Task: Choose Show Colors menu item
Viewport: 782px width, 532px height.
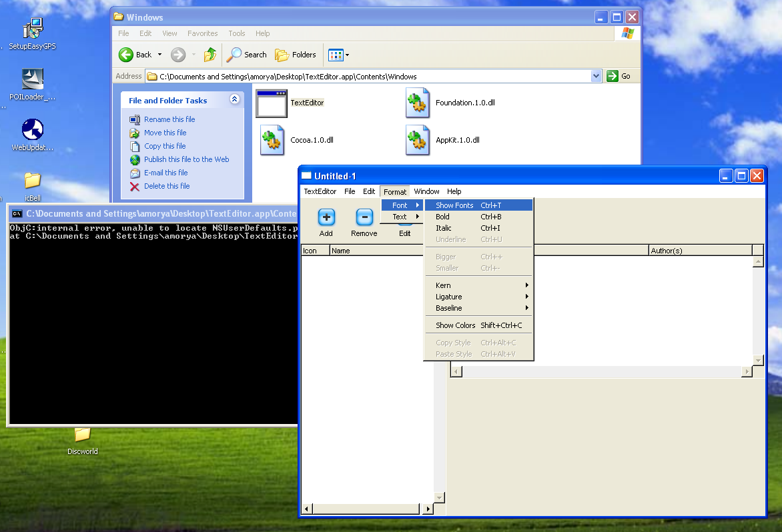Action: tap(479, 325)
